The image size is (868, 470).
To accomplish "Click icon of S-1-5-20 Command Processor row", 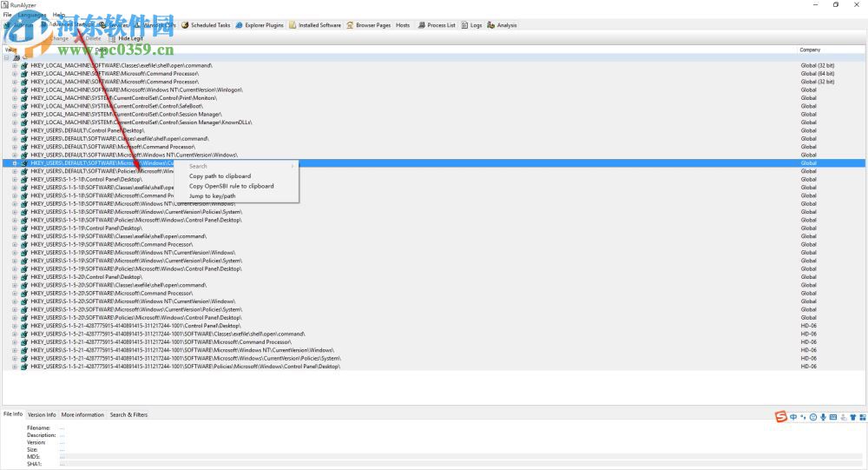I will tap(24, 293).
